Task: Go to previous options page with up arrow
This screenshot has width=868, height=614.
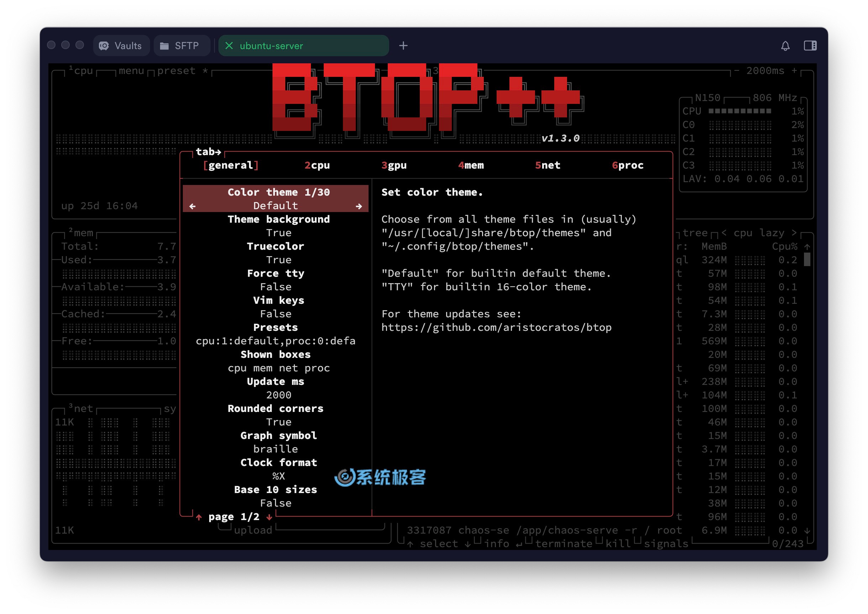Action: (x=199, y=517)
